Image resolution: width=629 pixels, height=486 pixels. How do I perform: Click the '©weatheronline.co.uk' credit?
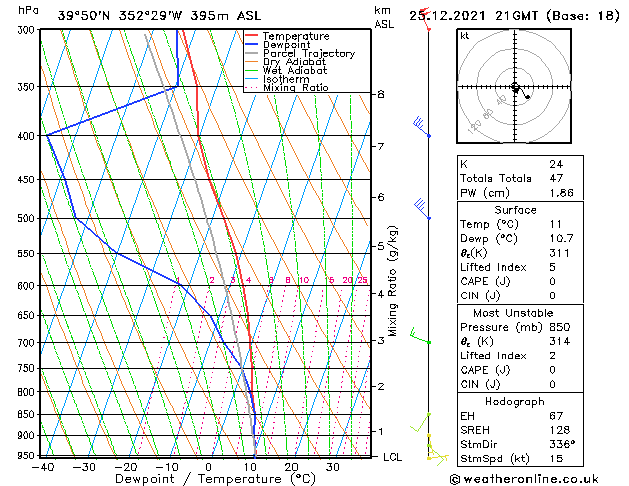(524, 479)
